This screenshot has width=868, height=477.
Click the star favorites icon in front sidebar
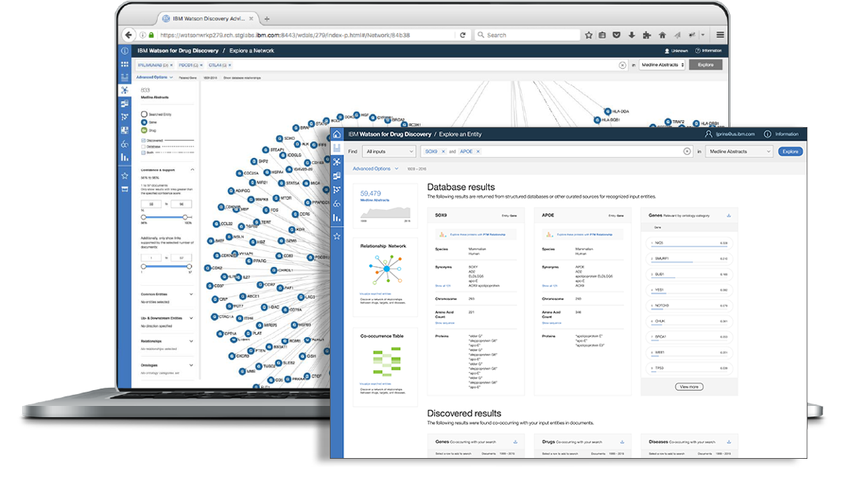[x=337, y=236]
